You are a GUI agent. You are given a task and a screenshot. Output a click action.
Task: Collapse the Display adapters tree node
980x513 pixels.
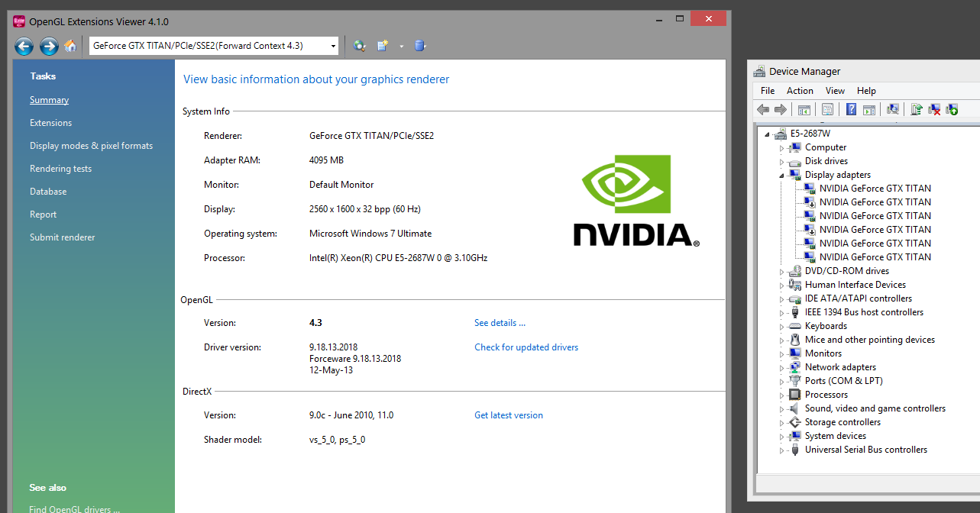click(x=782, y=175)
